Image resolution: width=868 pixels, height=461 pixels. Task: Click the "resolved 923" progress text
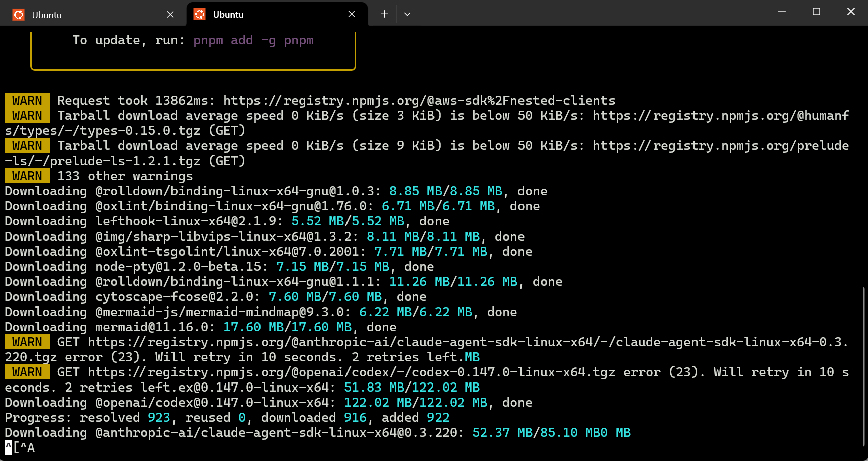coord(125,418)
